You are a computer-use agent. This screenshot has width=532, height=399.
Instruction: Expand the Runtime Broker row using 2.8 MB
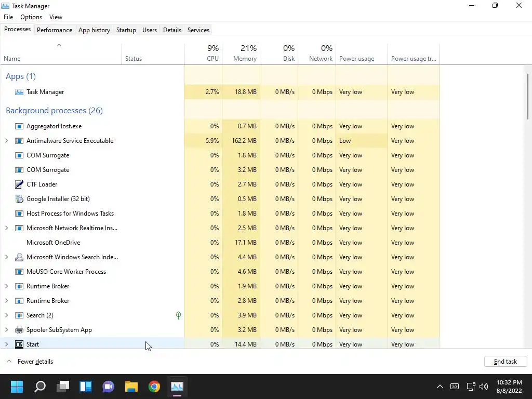pyautogui.click(x=6, y=301)
